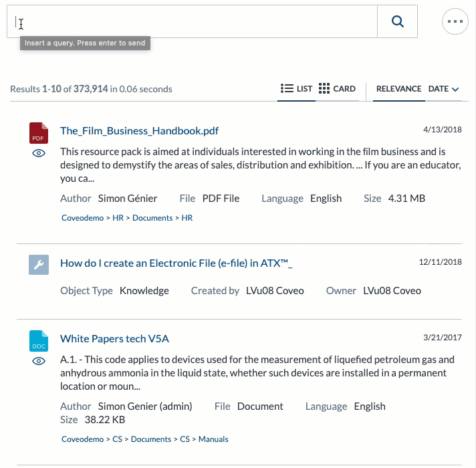476x468 pixels.
Task: Open the three-dots settings menu
Action: (455, 21)
